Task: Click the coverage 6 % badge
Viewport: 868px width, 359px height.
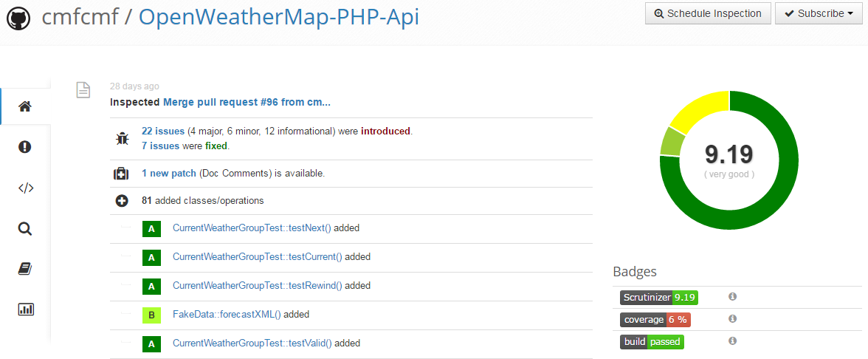Action: click(x=655, y=320)
